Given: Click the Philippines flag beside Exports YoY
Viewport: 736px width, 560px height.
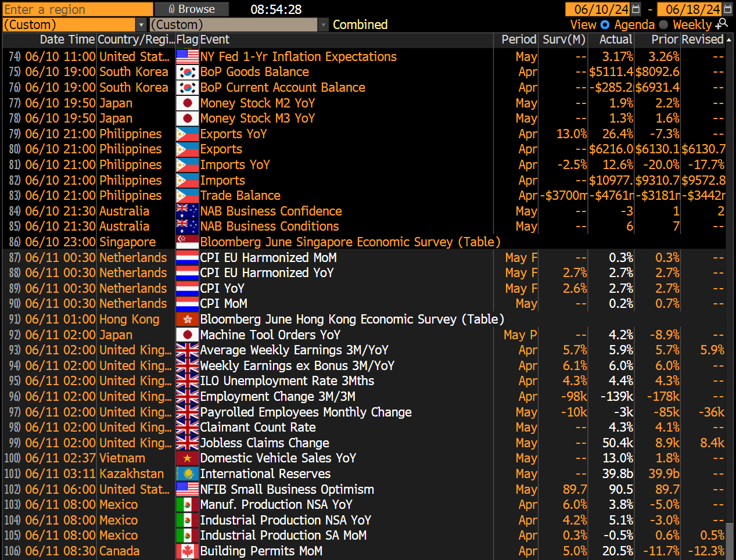Looking at the screenshot, I should pos(187,134).
